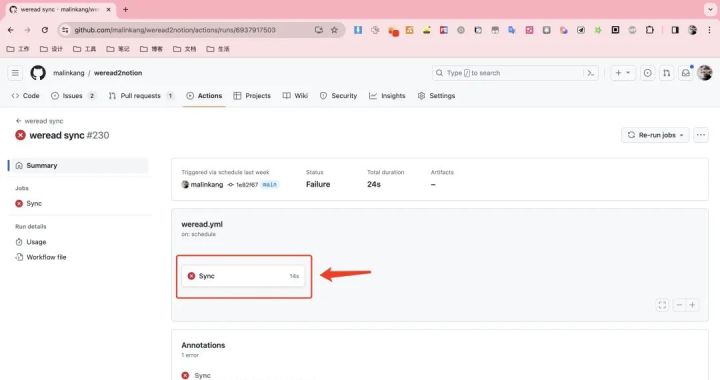Switch to the Issues tab
This screenshot has height=380, width=720.
pyautogui.click(x=73, y=95)
